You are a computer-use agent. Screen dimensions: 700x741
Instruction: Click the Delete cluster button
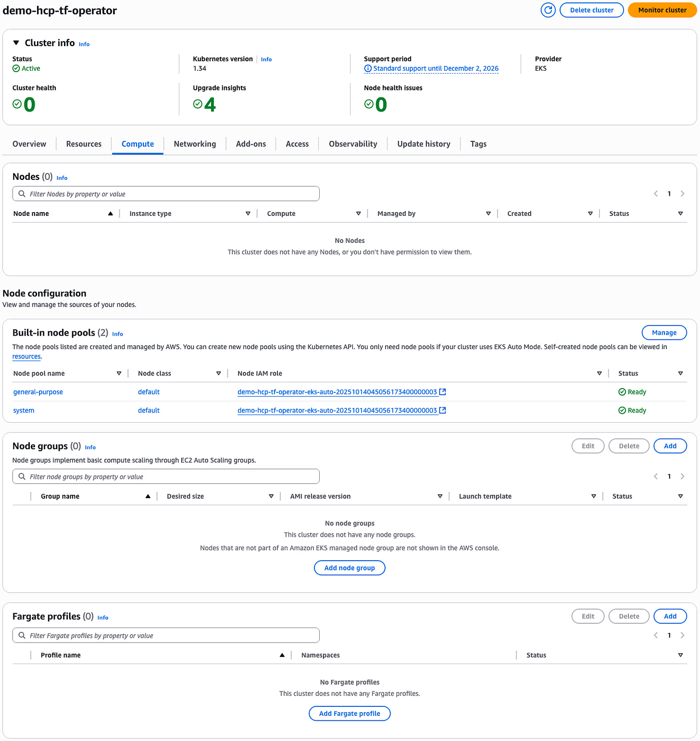point(592,10)
